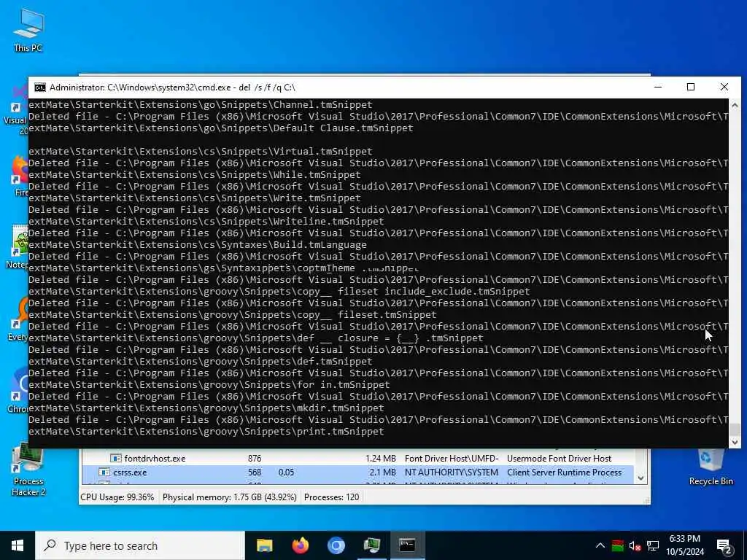The image size is (747, 560).
Task: Click the cmd vertical scrollbar thumb
Action: coord(735,429)
